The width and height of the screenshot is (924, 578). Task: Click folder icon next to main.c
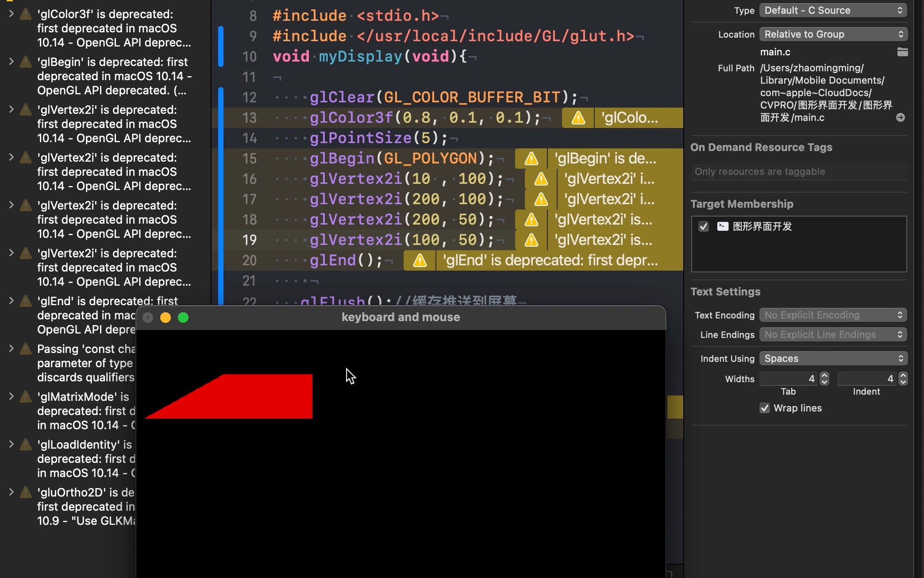tap(902, 52)
